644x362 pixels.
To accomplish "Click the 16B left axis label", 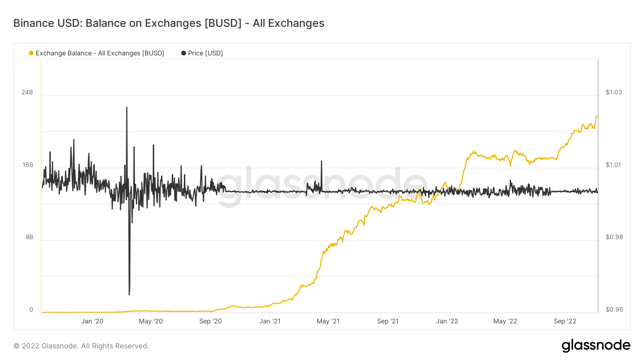I will click(x=28, y=165).
